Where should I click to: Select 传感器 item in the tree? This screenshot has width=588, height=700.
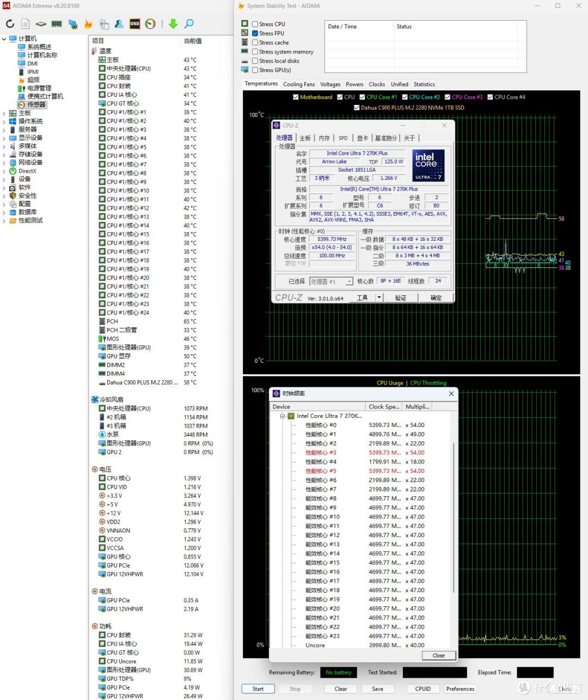[36, 105]
